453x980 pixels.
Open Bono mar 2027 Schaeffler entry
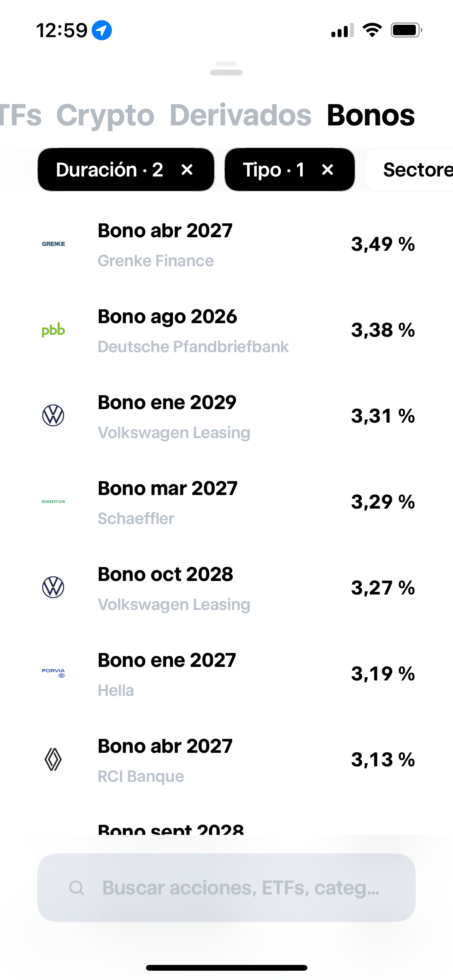pos(226,502)
